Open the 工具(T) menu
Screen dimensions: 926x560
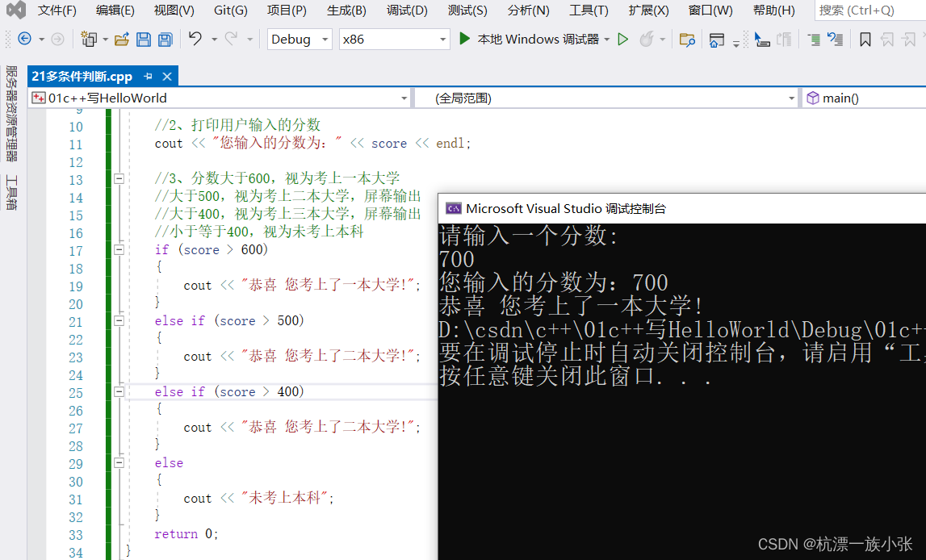click(x=589, y=10)
